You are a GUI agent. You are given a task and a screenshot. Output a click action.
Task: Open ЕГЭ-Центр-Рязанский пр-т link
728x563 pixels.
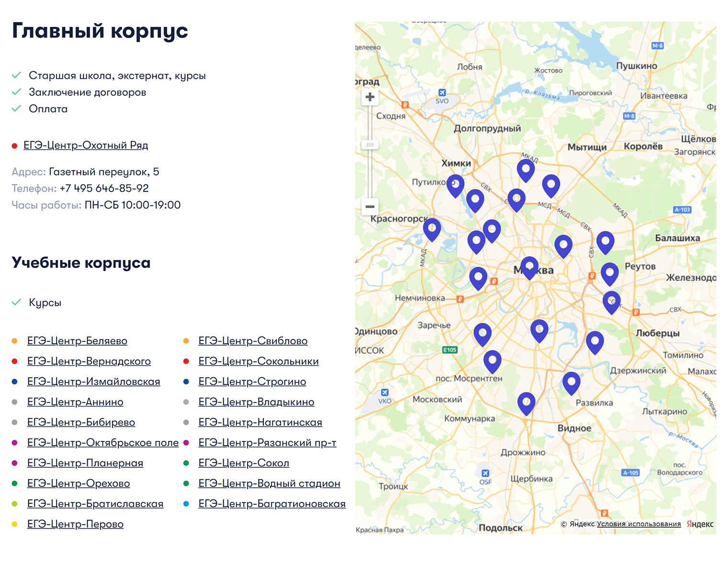pyautogui.click(x=267, y=443)
